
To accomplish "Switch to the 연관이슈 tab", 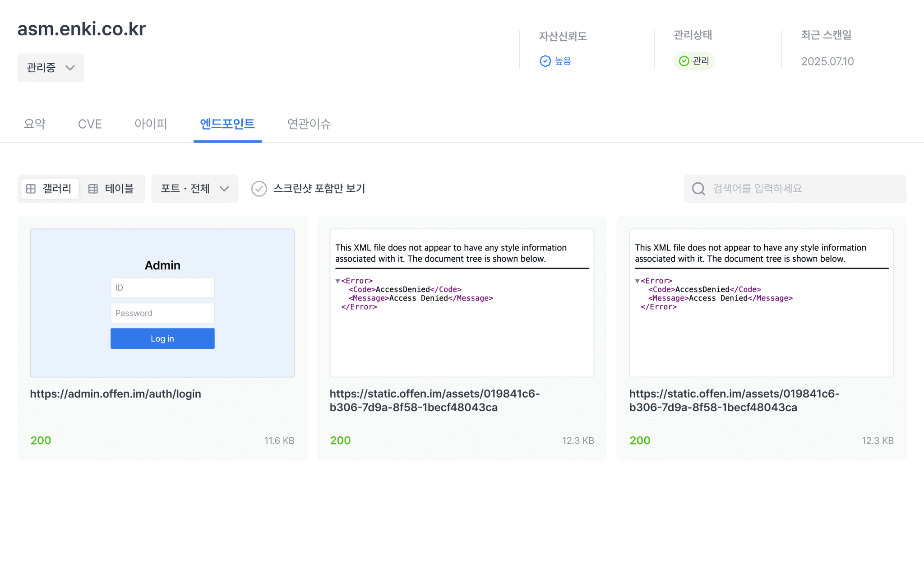I will tap(309, 124).
